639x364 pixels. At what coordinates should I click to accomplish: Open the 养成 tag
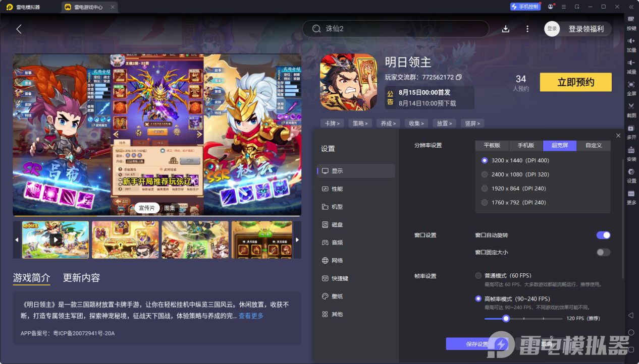pyautogui.click(x=389, y=123)
